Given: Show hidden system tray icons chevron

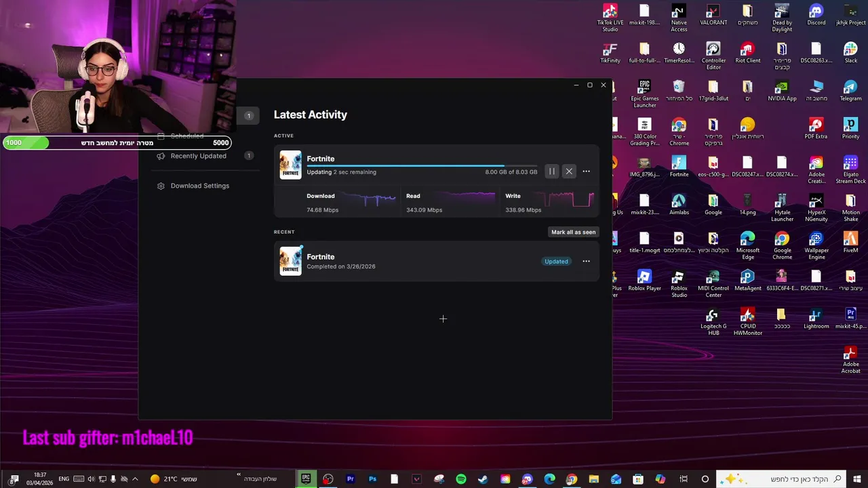Looking at the screenshot, I should point(135,479).
